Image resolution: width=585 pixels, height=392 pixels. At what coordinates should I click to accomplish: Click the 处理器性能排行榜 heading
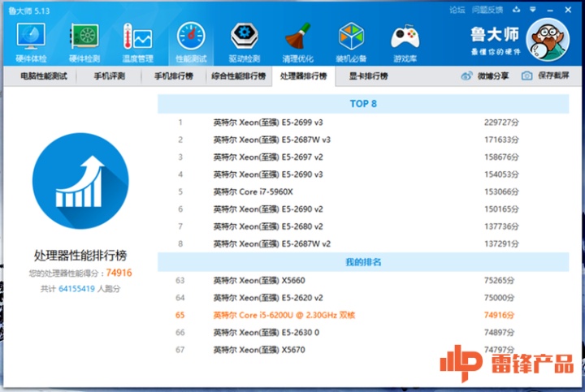[x=80, y=256]
